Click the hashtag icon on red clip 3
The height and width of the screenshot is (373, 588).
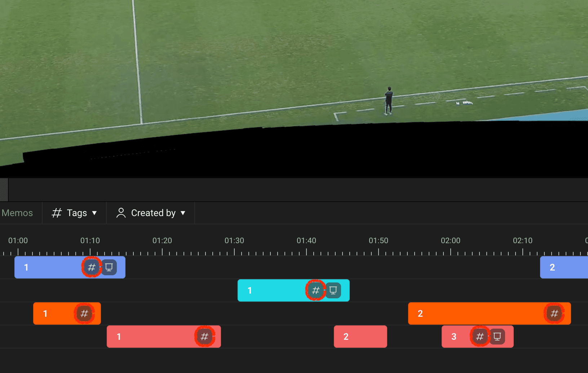pyautogui.click(x=480, y=337)
